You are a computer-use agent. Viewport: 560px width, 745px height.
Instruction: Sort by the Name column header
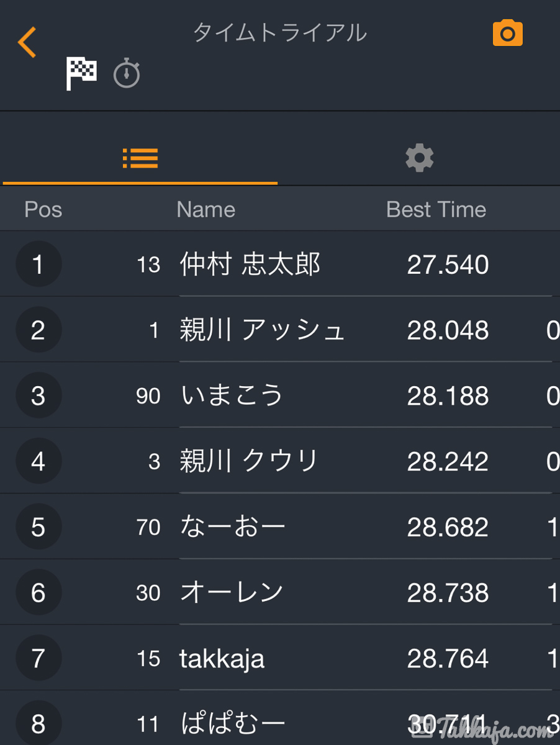click(205, 210)
